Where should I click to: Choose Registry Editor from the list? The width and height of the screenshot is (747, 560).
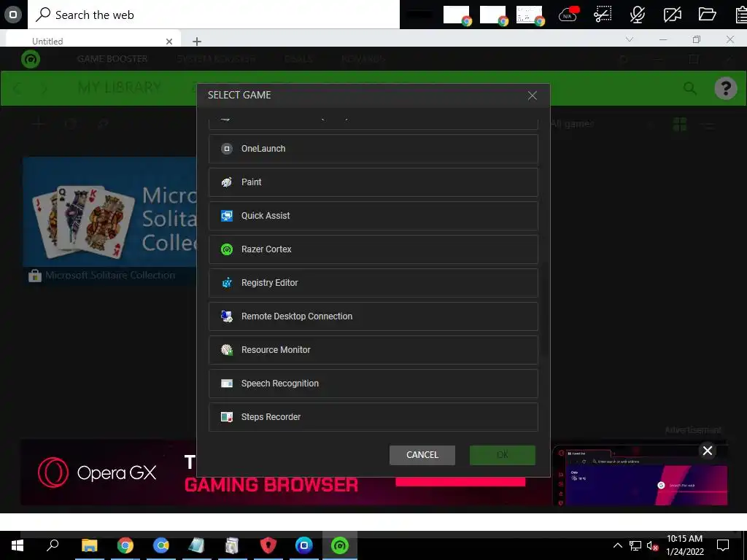[x=373, y=283]
